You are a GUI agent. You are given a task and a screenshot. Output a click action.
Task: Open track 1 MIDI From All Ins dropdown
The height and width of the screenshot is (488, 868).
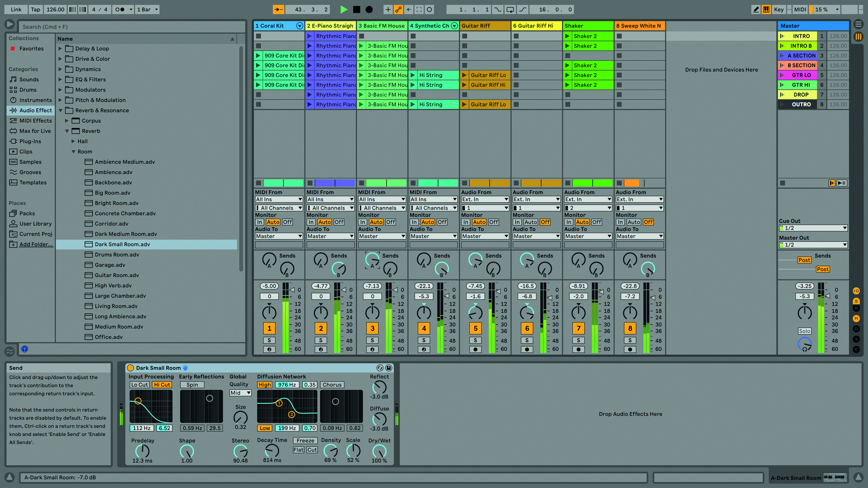tap(279, 199)
